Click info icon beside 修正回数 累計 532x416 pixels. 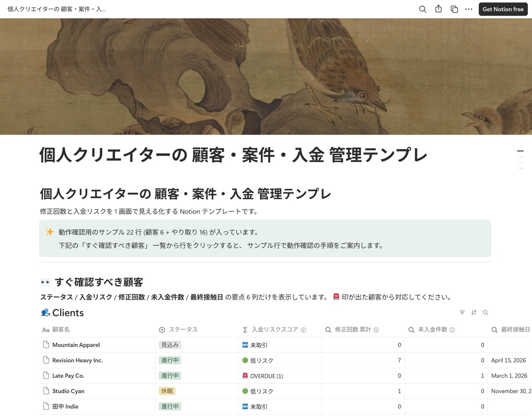pos(376,330)
